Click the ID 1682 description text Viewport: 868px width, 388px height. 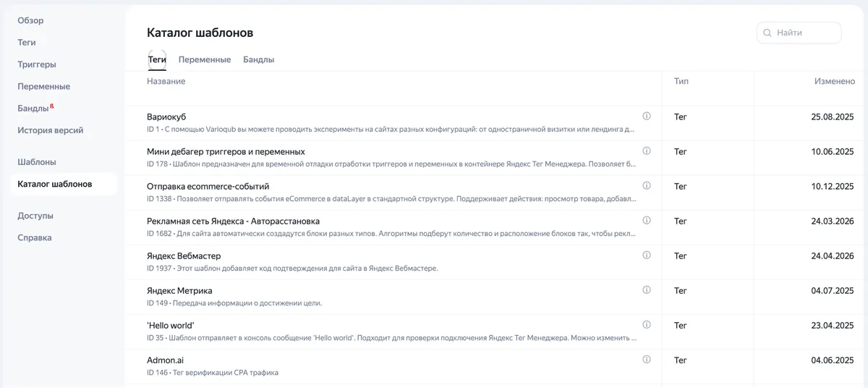click(391, 234)
